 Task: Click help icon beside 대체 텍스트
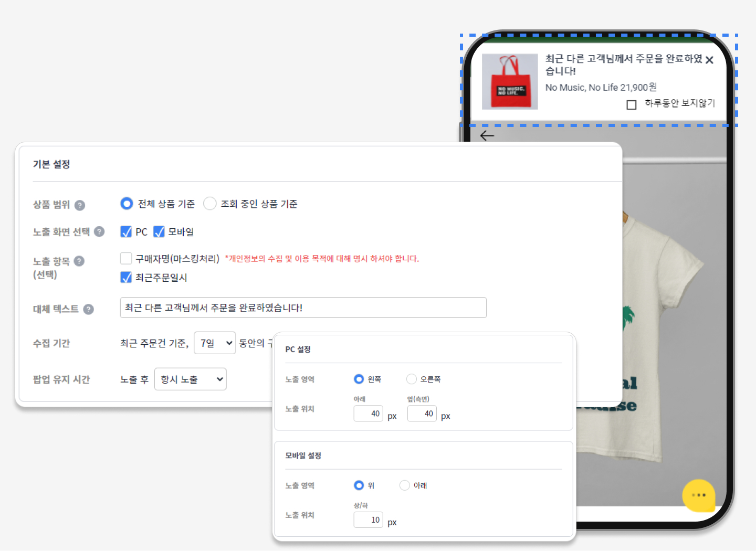[89, 309]
